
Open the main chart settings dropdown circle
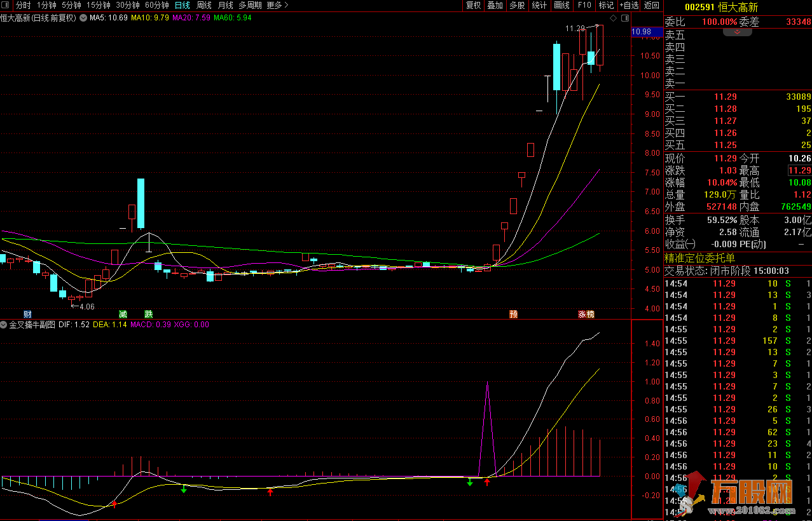tap(83, 18)
